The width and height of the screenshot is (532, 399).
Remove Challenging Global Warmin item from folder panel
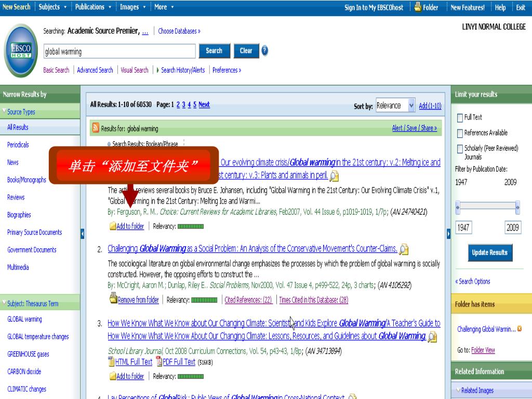pos(520,329)
